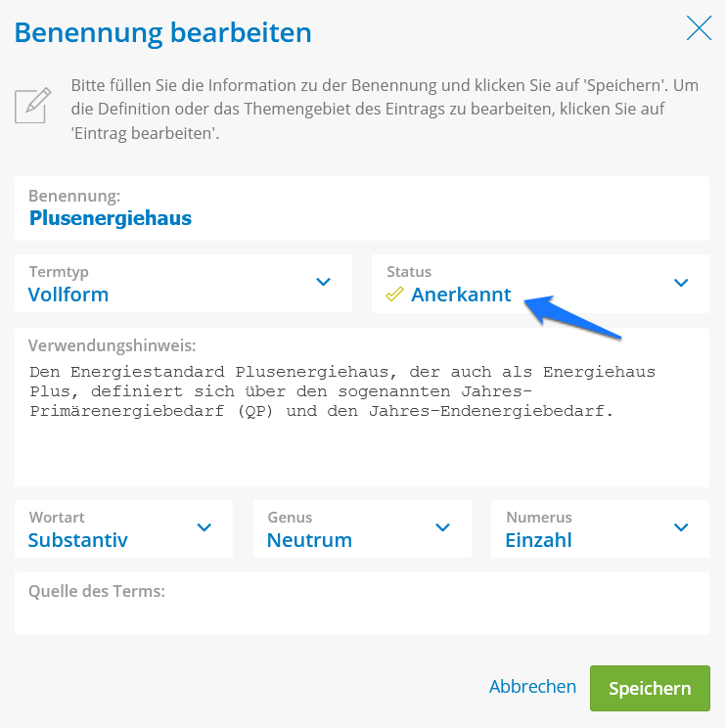This screenshot has width=726, height=728.
Task: Close the Benennung bearbeiten dialog
Action: point(699,27)
